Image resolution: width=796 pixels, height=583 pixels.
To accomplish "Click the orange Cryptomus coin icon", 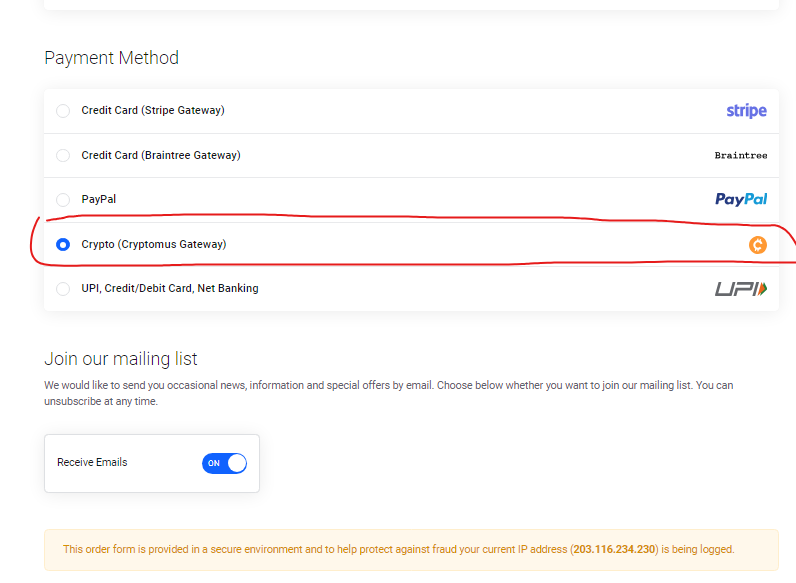I will (x=758, y=244).
